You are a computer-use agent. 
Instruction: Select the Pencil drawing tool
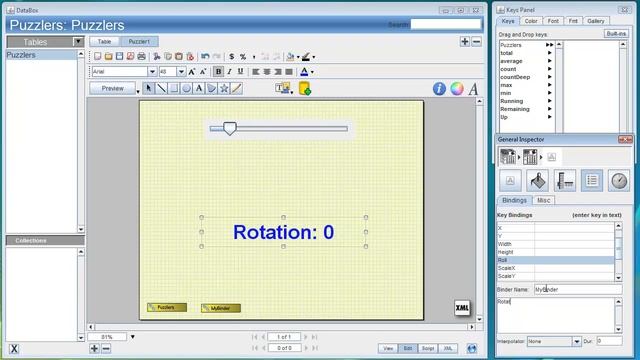[x=237, y=88]
